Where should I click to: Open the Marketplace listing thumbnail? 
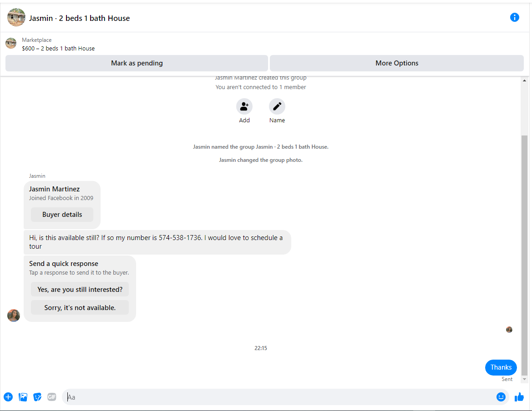pyautogui.click(x=11, y=43)
